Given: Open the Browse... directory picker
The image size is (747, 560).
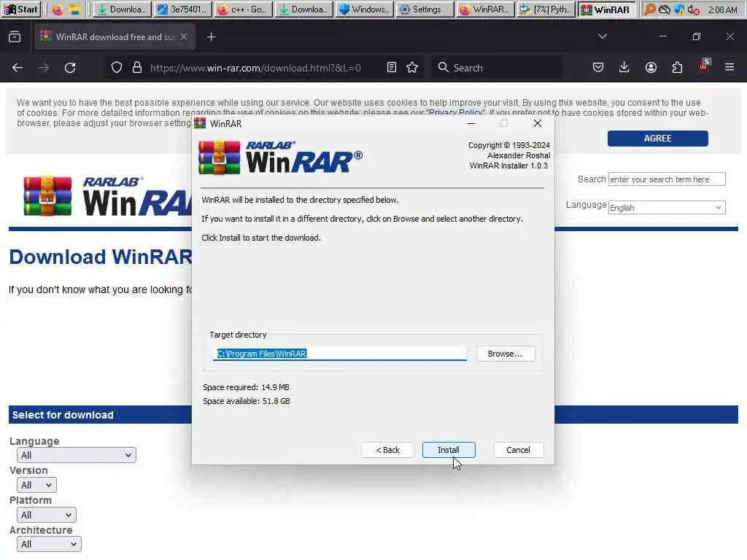Looking at the screenshot, I should coord(505,354).
